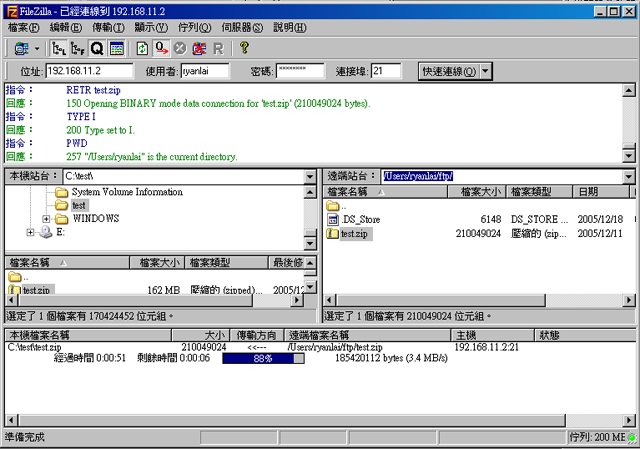Open the 檔案(F) menu
Viewport: 640px width, 449px height.
(x=23, y=28)
